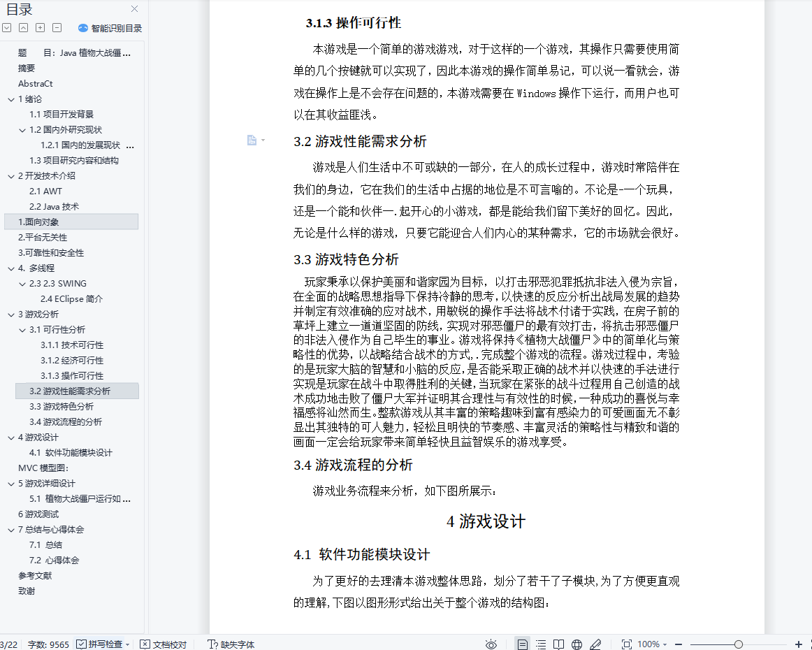Viewport: 812px width, 650px height.
Task: Jump to 3.1.2 经济可行性 entry
Action: (72, 361)
